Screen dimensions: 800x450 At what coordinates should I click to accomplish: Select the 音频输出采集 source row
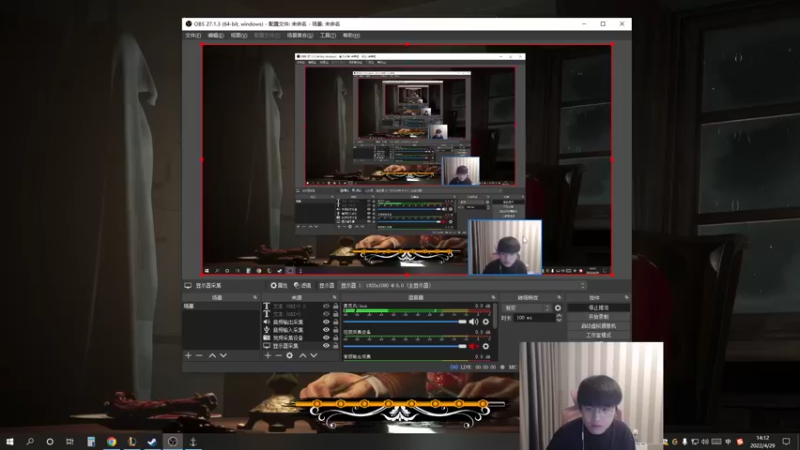[301, 322]
